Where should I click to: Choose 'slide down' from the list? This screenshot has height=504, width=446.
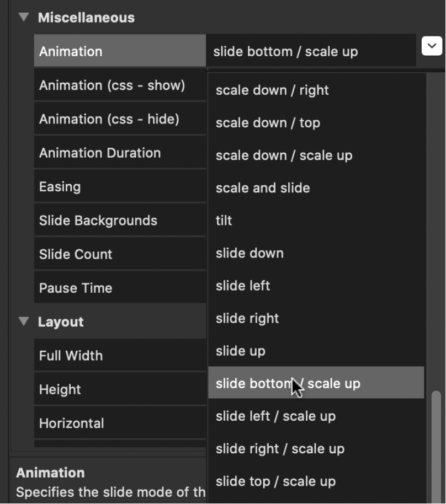click(316, 253)
